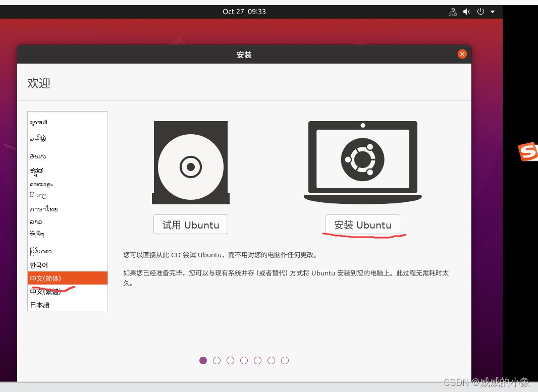This screenshot has width=538, height=392.
Task: Select 日本語 in the language list
Action: [x=40, y=304]
